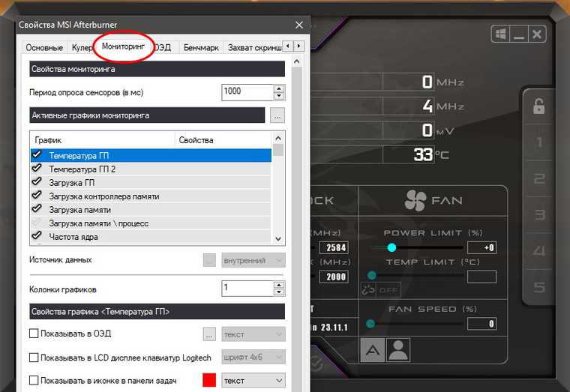
Task: Select profile slot 1
Action: pos(538,143)
